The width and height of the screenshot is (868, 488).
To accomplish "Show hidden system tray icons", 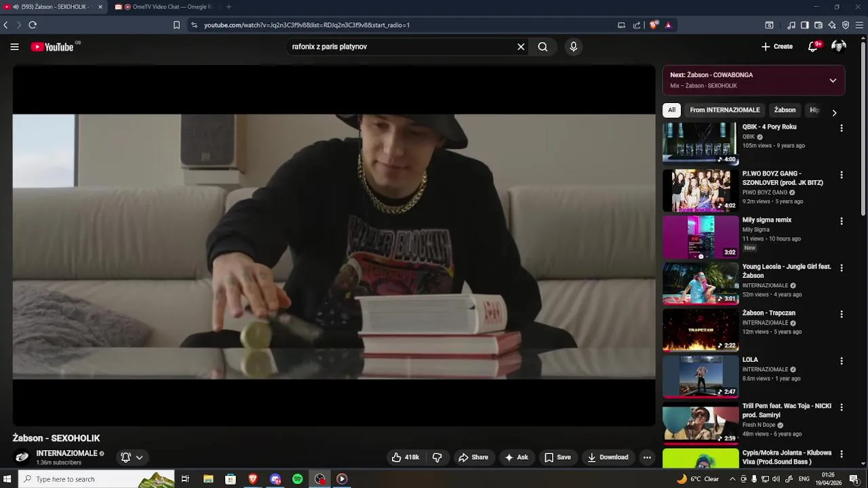I will pyautogui.click(x=732, y=479).
